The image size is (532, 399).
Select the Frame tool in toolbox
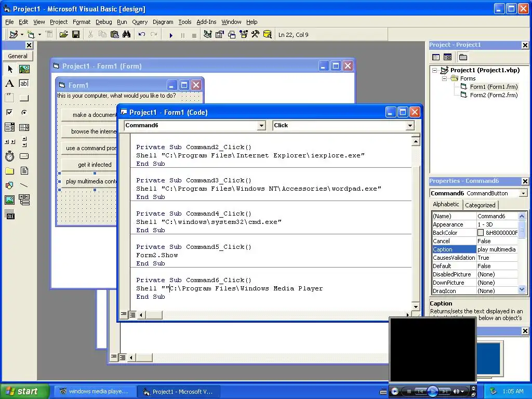(x=10, y=98)
